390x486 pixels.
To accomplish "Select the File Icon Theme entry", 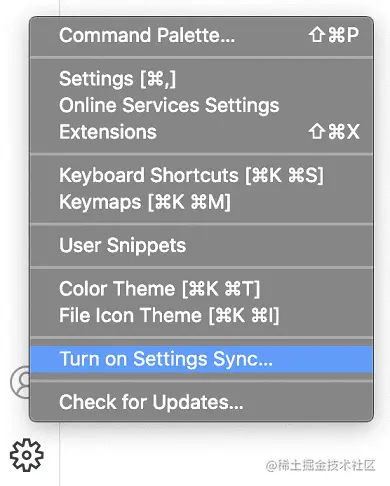I will click(x=201, y=315).
